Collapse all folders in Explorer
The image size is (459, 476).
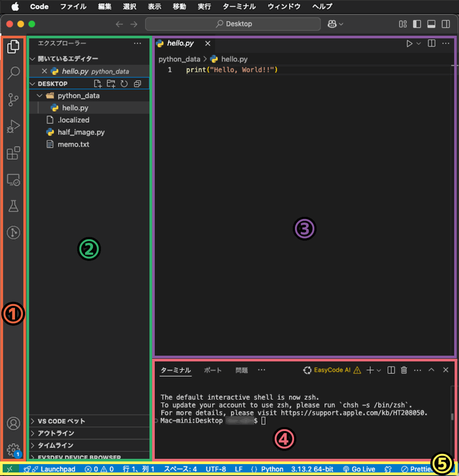coord(137,84)
